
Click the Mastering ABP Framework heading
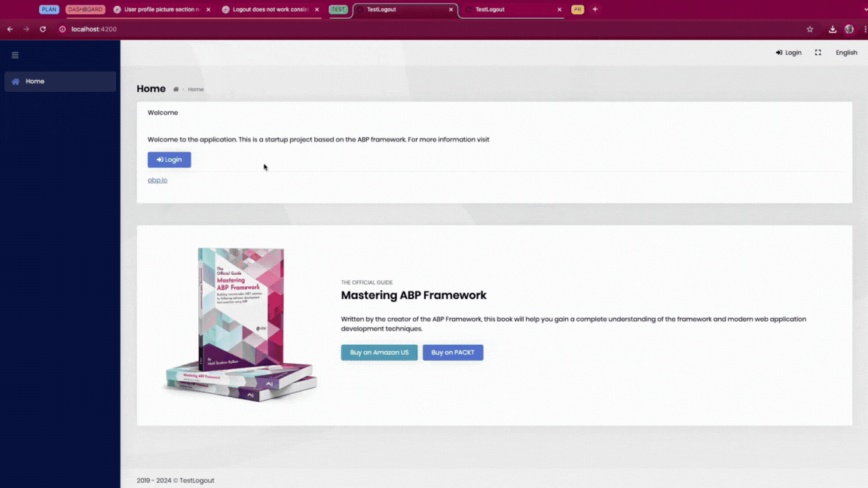414,295
